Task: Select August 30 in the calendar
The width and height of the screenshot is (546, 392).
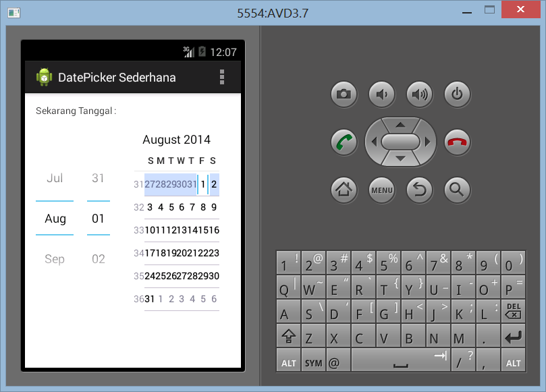Action: pyautogui.click(x=214, y=276)
